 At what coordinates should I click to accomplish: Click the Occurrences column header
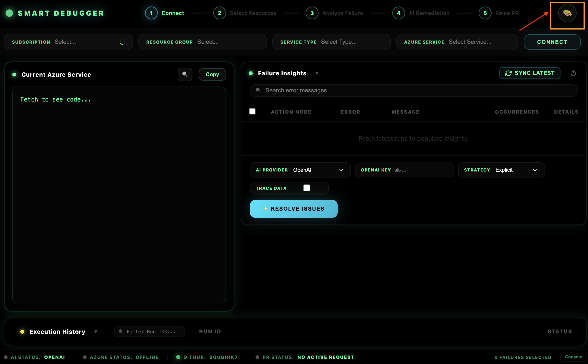coord(517,112)
